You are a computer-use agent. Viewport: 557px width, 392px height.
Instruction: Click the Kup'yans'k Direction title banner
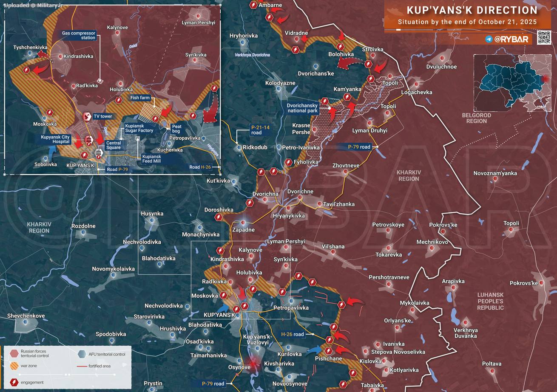[472, 11]
